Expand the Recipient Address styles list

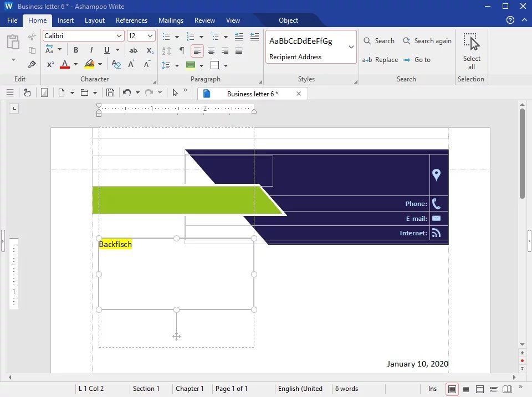351,47
